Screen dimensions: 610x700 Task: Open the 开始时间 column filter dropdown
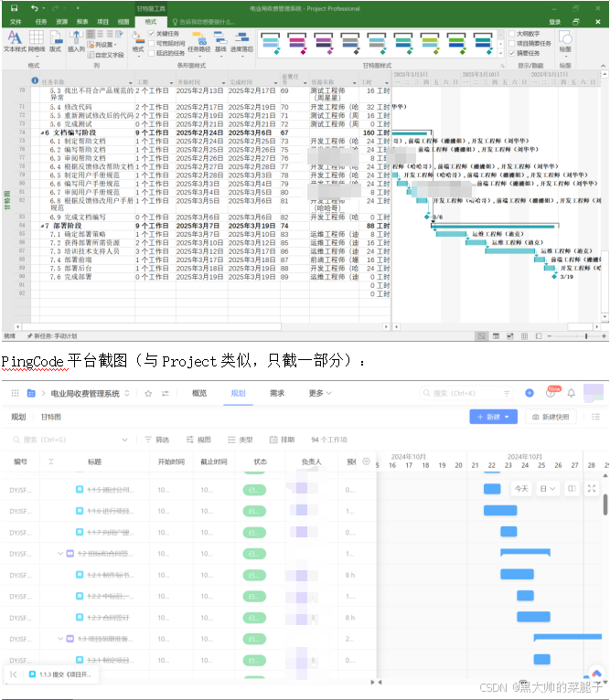(223, 83)
